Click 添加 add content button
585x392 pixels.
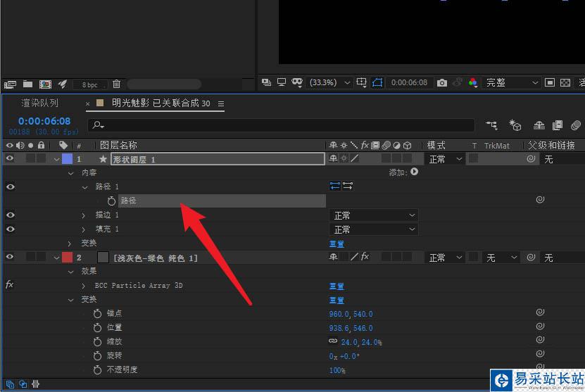(414, 172)
